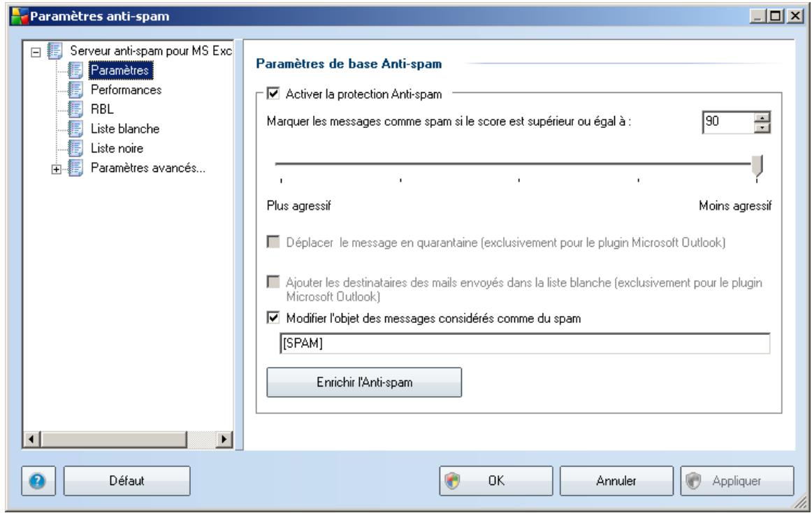
Task: Click the server icon beside Serveur anti-spam
Action: click(55, 51)
